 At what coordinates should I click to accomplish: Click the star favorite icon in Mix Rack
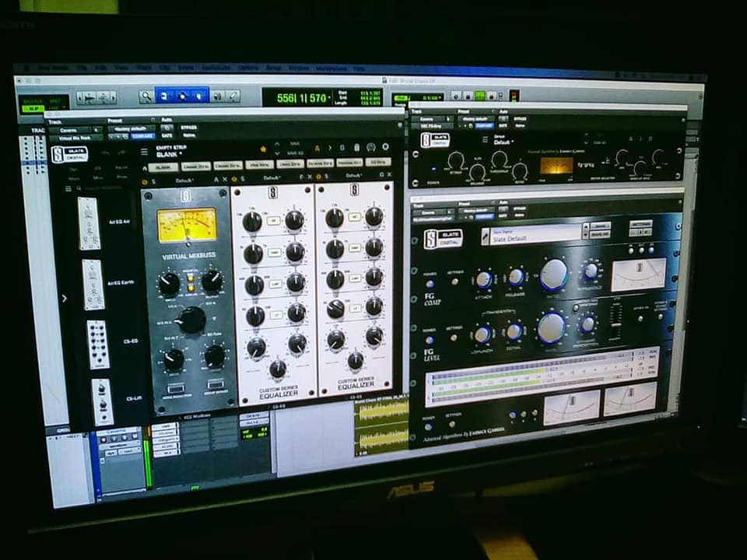tap(263, 148)
